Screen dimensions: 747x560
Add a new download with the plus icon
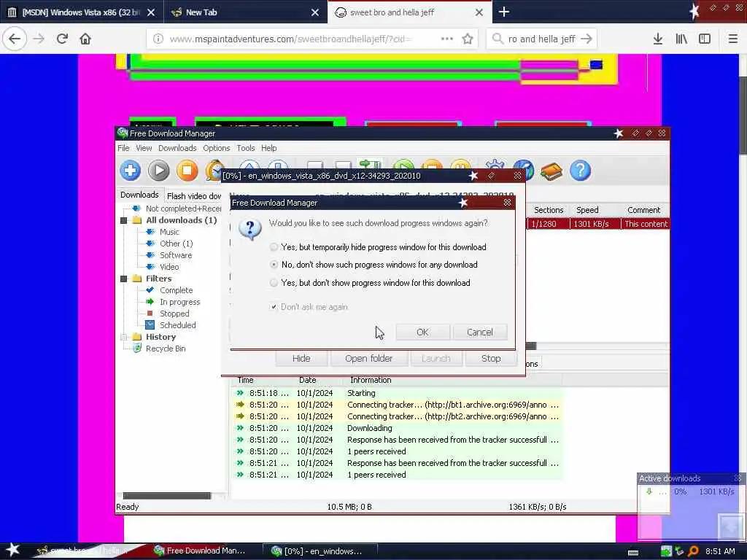point(130,171)
